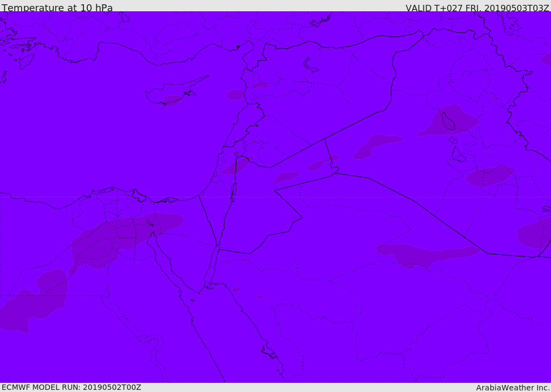Click the "ECMWF MODEL RUN: 20190502T00Z" label

(71, 387)
